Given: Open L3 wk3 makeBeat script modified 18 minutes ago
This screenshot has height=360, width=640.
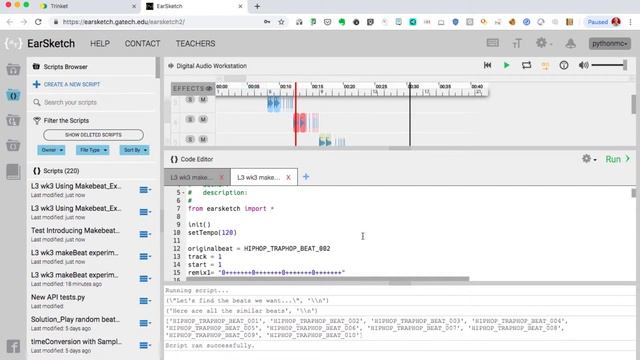Looking at the screenshot, I should pyautogui.click(x=75, y=275).
